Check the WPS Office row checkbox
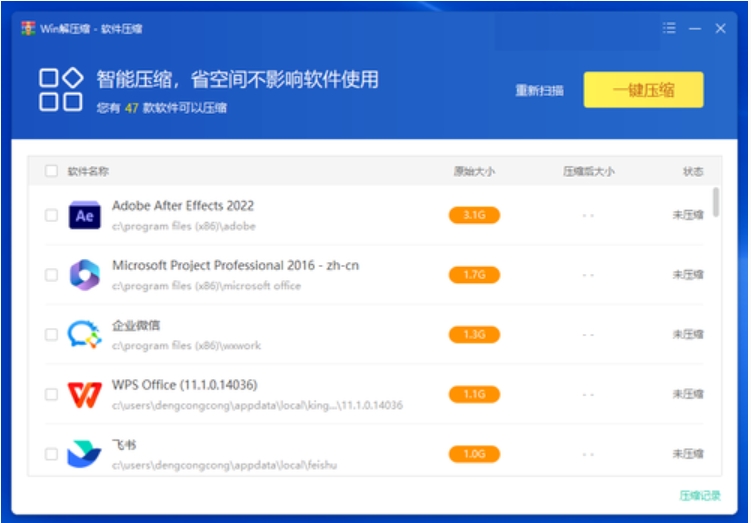Screen dimensions: 751x523 (51, 394)
